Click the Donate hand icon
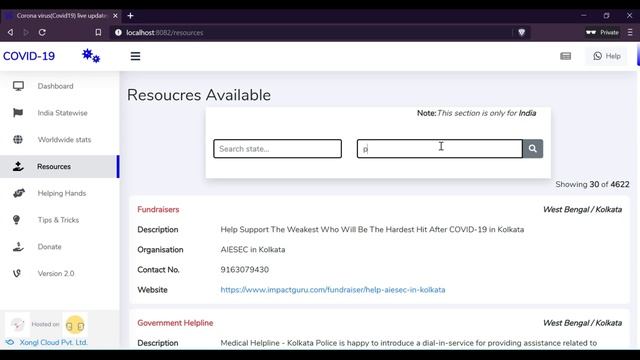Image resolution: width=640 pixels, height=360 pixels. click(18, 247)
